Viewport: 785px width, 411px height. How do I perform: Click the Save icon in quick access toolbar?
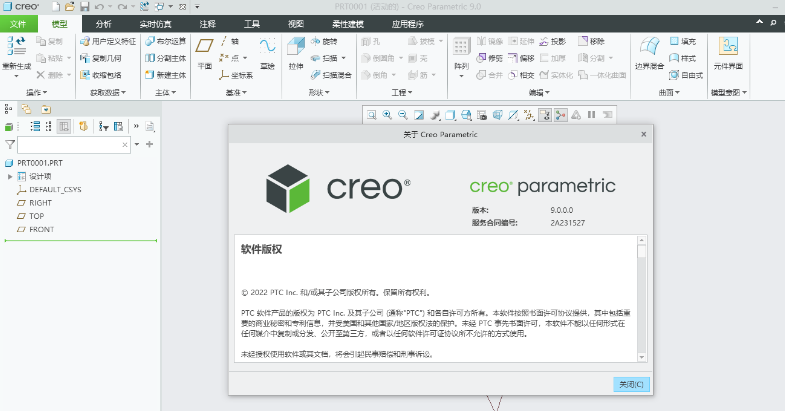coord(84,7)
